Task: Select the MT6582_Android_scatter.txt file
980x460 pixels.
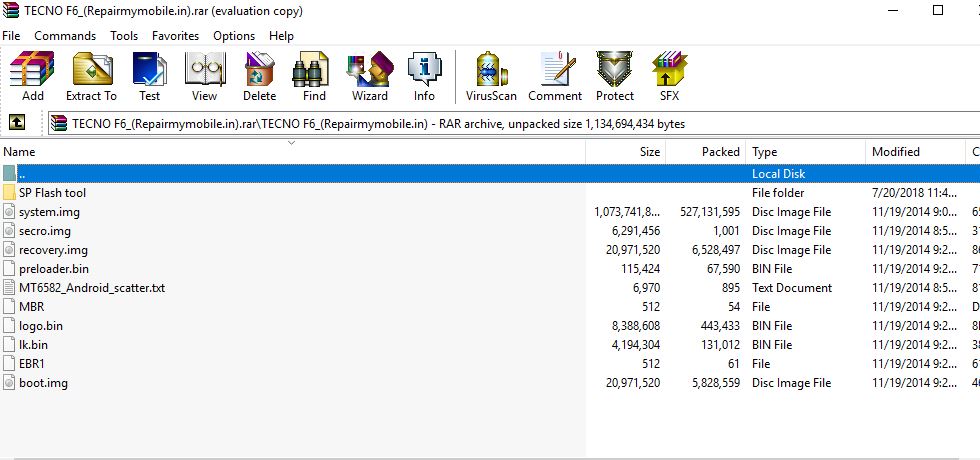Action: tap(91, 288)
